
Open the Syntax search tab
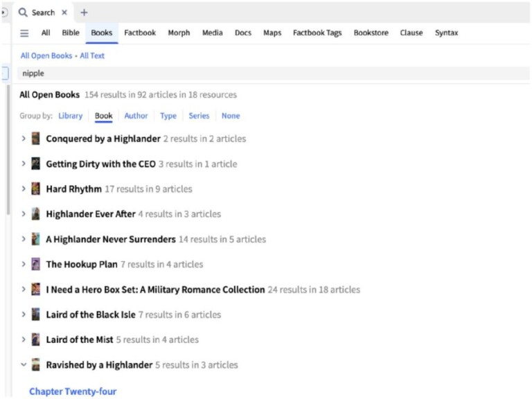click(x=447, y=33)
